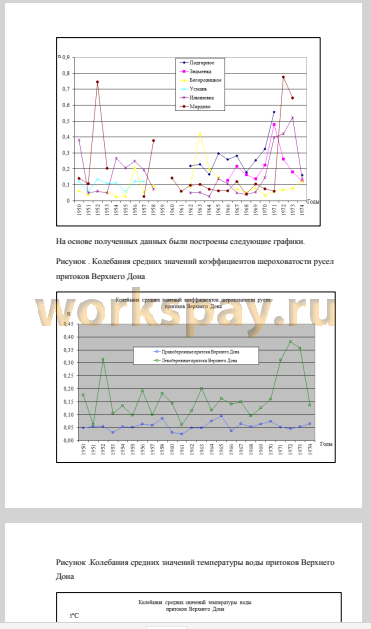Click the caption about коэффициентов шероховатости русел
Viewport: 371px width, 629px height.
point(195,269)
